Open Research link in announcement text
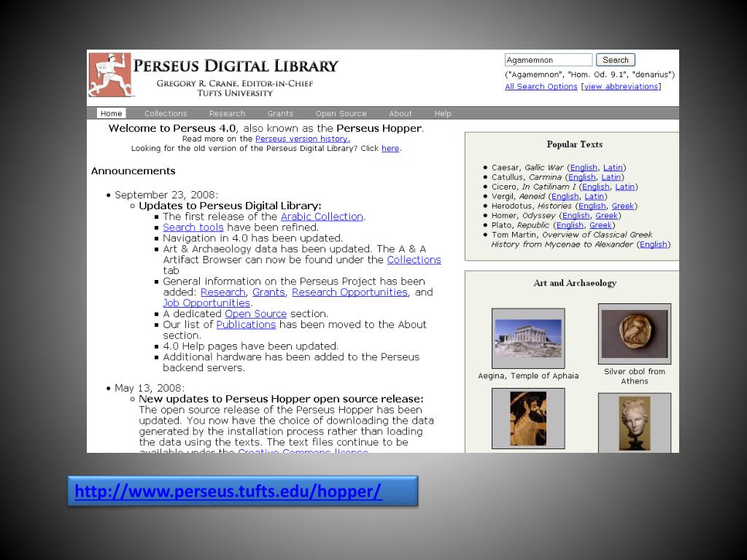Viewport: 747px width, 560px height. click(222, 292)
